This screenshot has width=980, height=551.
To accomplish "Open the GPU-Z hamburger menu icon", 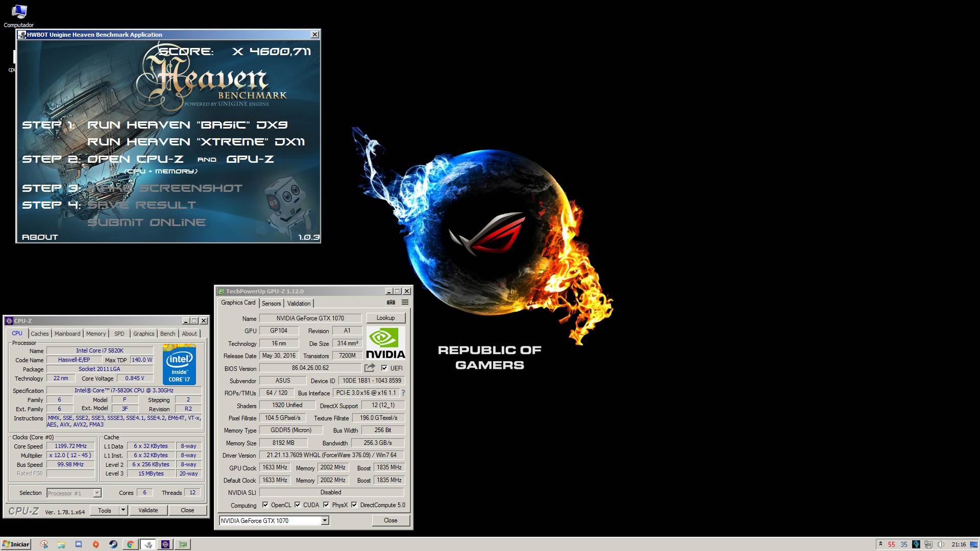I will 405,303.
